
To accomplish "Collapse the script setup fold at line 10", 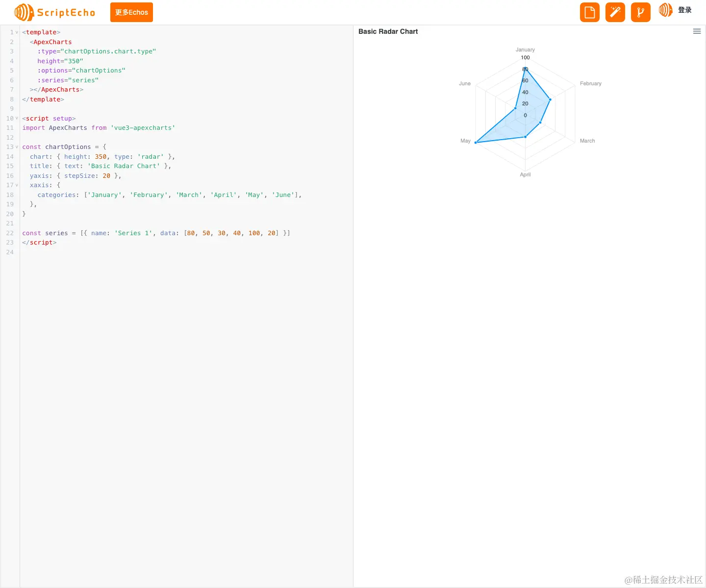I will [x=17, y=118].
